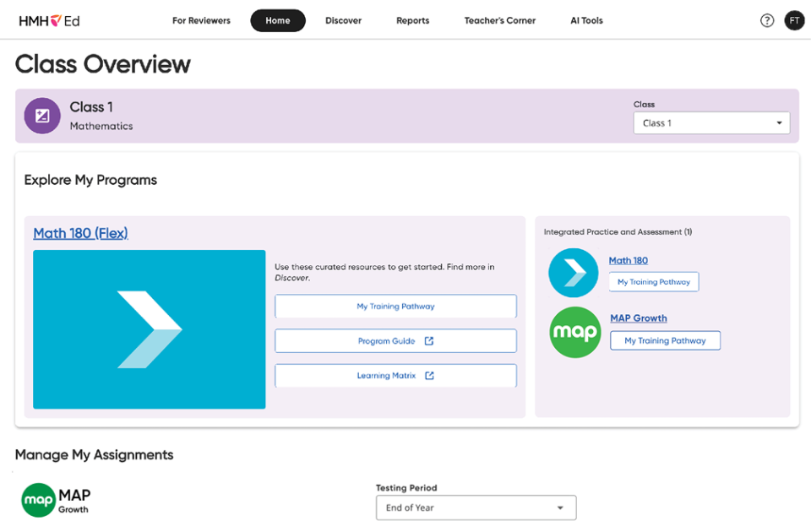
Task: Open the Reports tab
Action: 413,20
